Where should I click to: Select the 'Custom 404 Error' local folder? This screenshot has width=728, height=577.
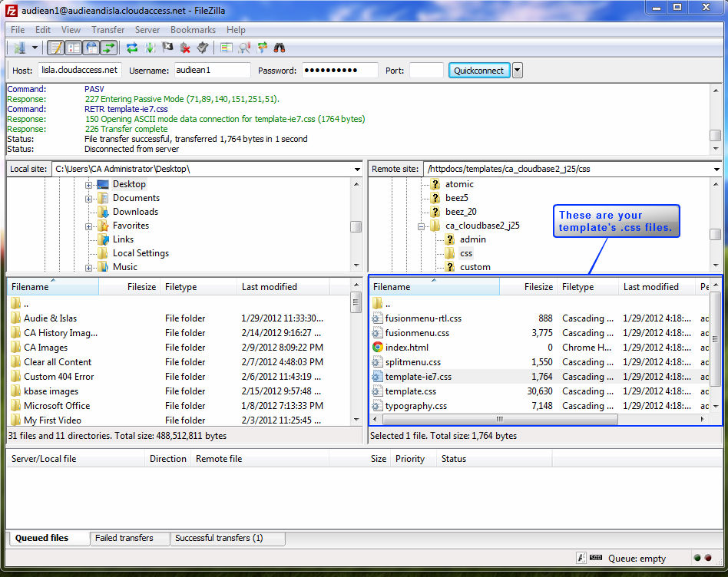coord(58,377)
